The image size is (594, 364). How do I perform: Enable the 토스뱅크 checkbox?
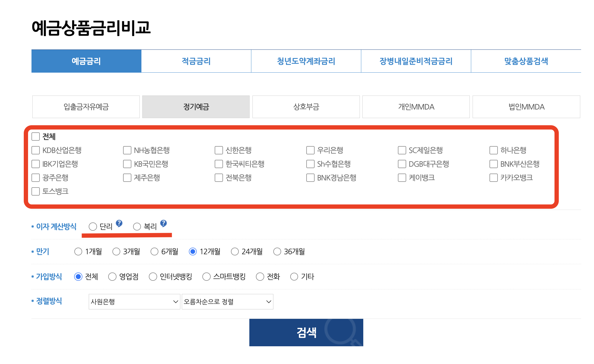[35, 192]
